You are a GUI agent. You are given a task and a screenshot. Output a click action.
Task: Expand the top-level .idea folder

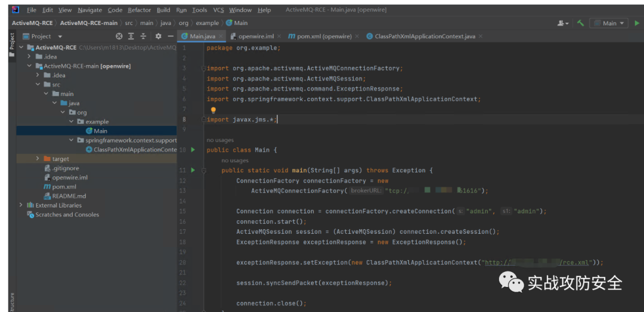pos(30,57)
